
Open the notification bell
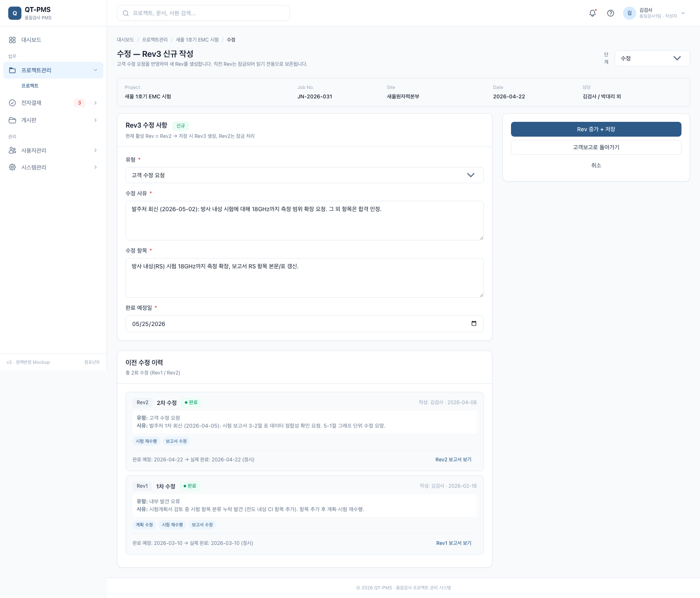point(593,13)
